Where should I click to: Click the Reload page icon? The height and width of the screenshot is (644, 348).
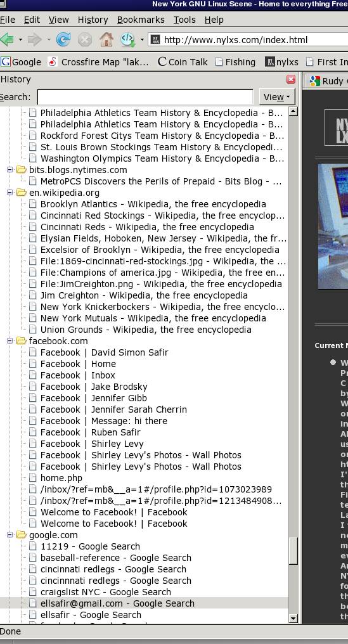63,40
